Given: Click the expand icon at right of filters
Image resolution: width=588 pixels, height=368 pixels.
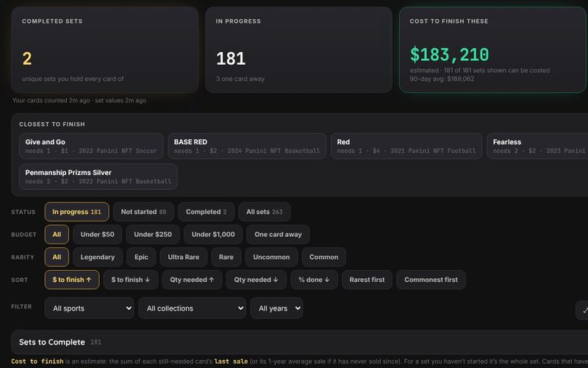Looking at the screenshot, I should click(582, 310).
